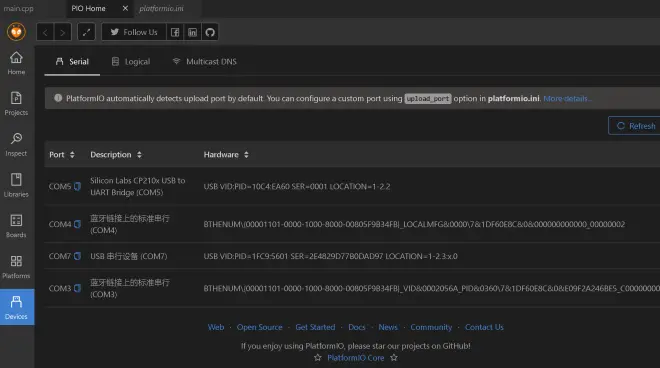This screenshot has height=368, width=660.
Task: Close the PIO Home tab
Action: pos(125,8)
